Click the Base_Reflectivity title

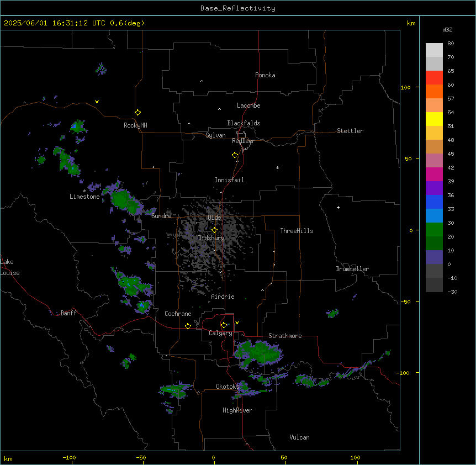pos(238,8)
